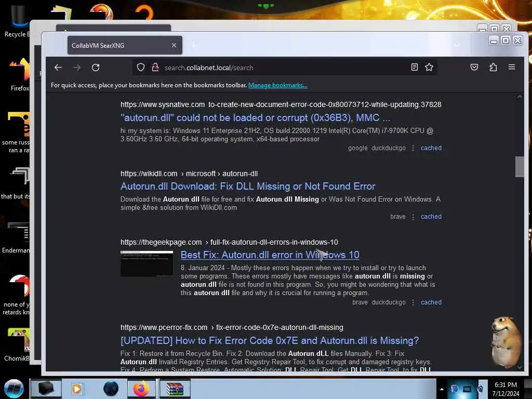
Task: Open the Recycle Bin desktop icon
Action: pos(17,21)
